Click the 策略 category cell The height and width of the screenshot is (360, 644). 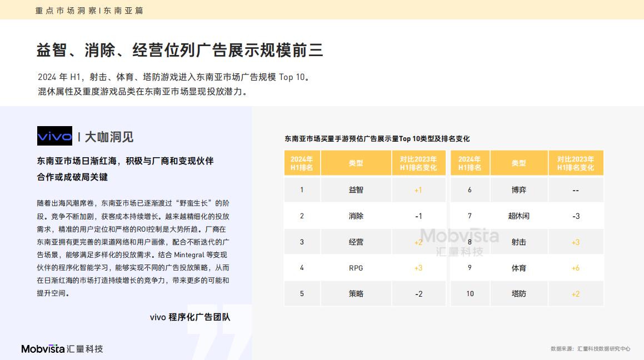(x=356, y=294)
